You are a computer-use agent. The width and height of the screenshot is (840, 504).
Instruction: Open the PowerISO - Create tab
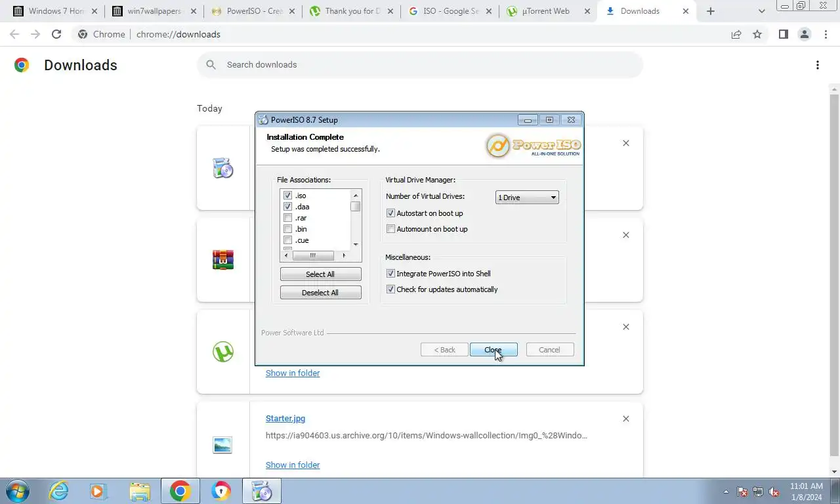[x=252, y=11]
